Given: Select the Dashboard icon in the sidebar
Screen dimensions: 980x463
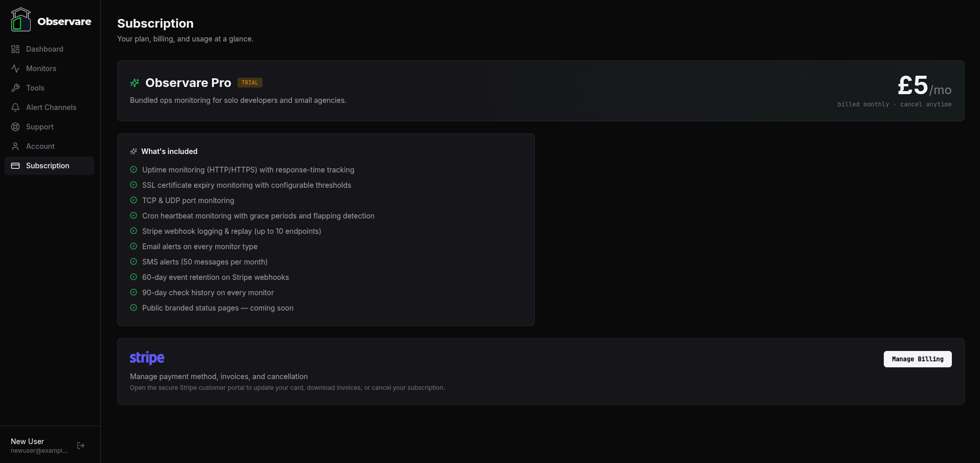Looking at the screenshot, I should click(x=15, y=49).
